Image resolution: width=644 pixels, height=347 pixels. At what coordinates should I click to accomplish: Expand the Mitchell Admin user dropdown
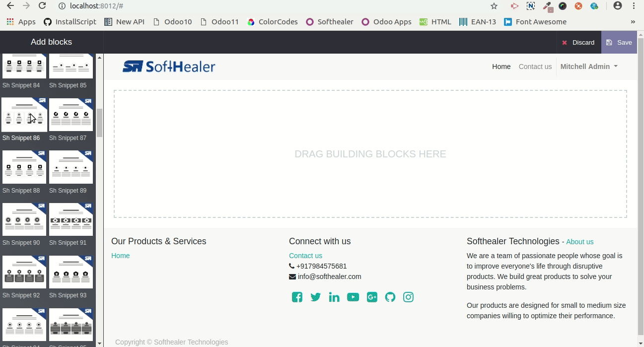[x=589, y=67]
